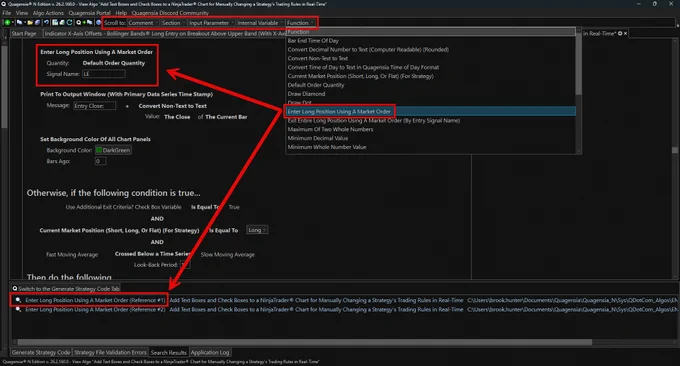Click the Reference #1 search result row
The image size is (680, 366).
[x=345, y=300]
